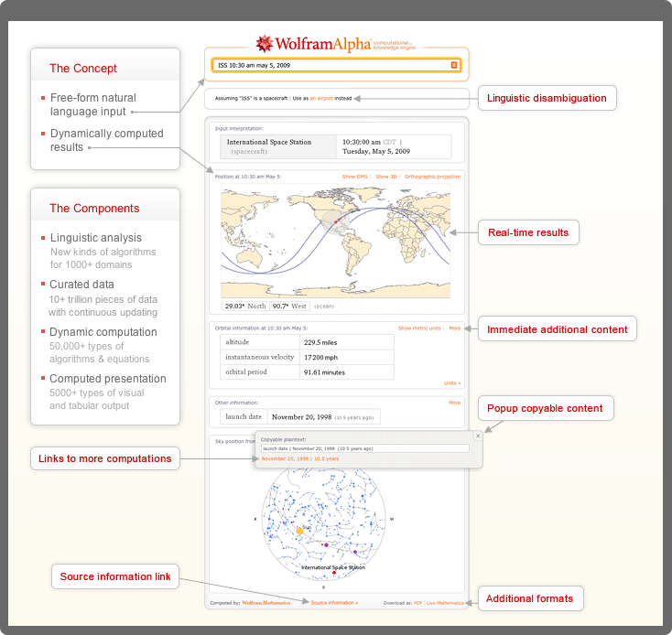Download as Live Mathematica

pos(445,603)
